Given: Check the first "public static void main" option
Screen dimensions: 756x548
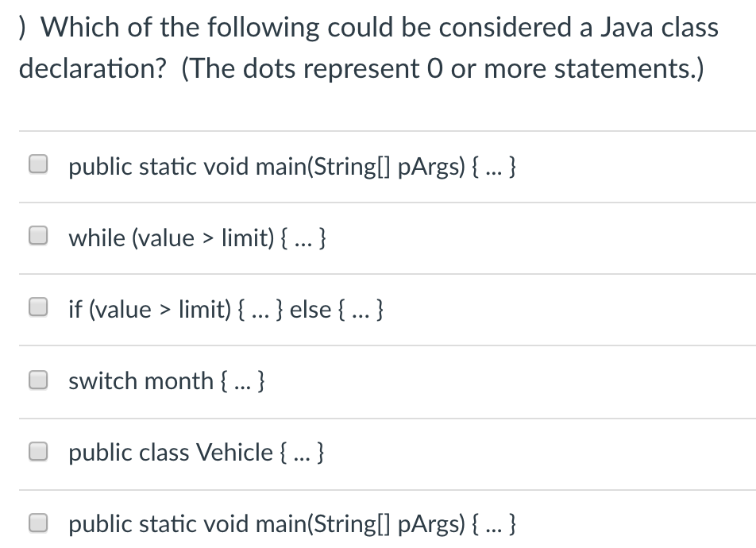Looking at the screenshot, I should (38, 164).
